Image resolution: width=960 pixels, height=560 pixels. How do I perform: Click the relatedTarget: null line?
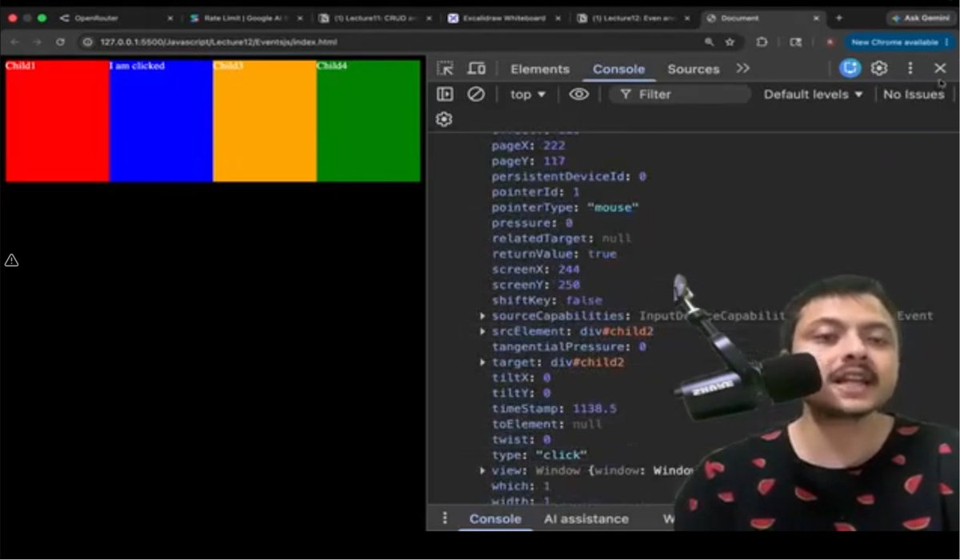coord(561,238)
